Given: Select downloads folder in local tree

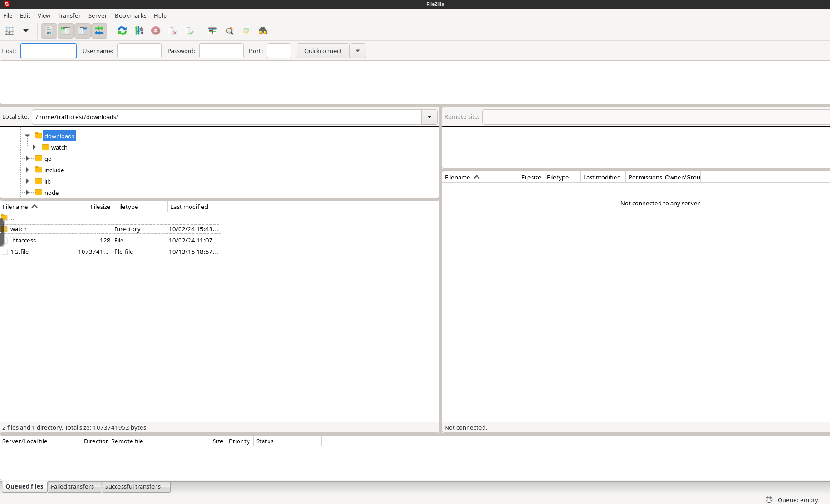Looking at the screenshot, I should click(59, 136).
